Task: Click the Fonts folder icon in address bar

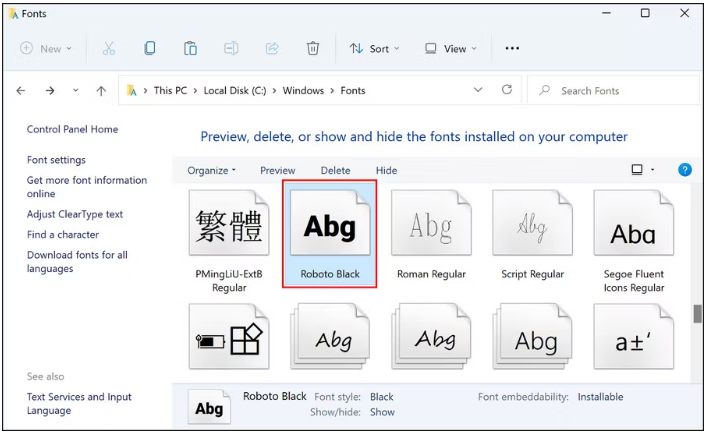Action: click(x=131, y=91)
